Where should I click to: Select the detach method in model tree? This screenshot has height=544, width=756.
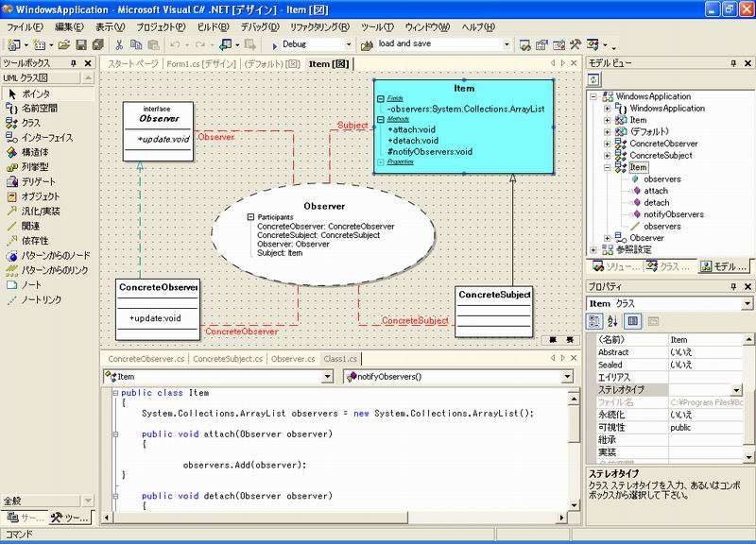pyautogui.click(x=656, y=202)
